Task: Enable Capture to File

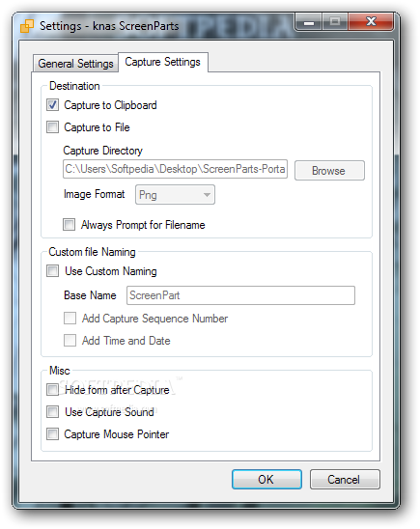Action: tap(53, 127)
